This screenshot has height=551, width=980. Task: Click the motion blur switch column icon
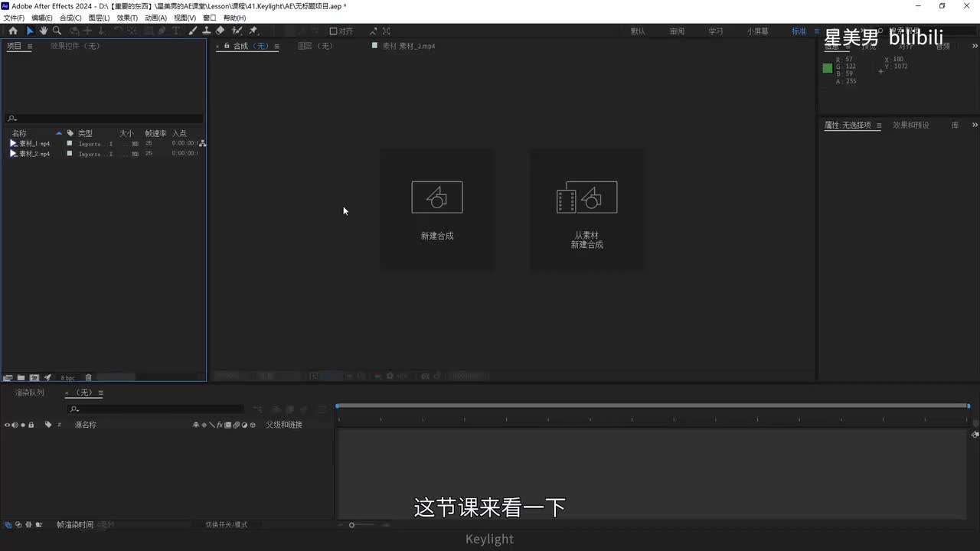click(x=237, y=425)
